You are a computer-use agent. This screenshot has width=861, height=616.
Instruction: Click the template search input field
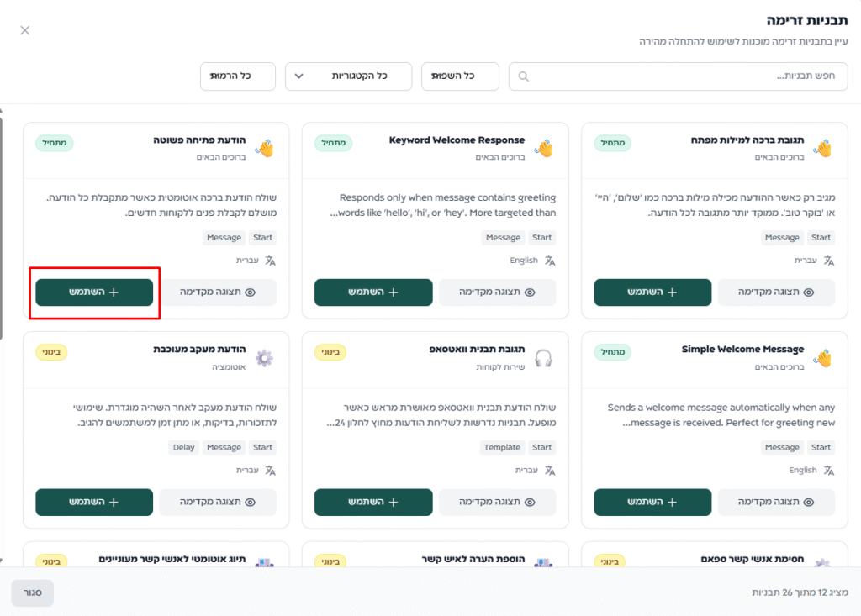[689, 76]
